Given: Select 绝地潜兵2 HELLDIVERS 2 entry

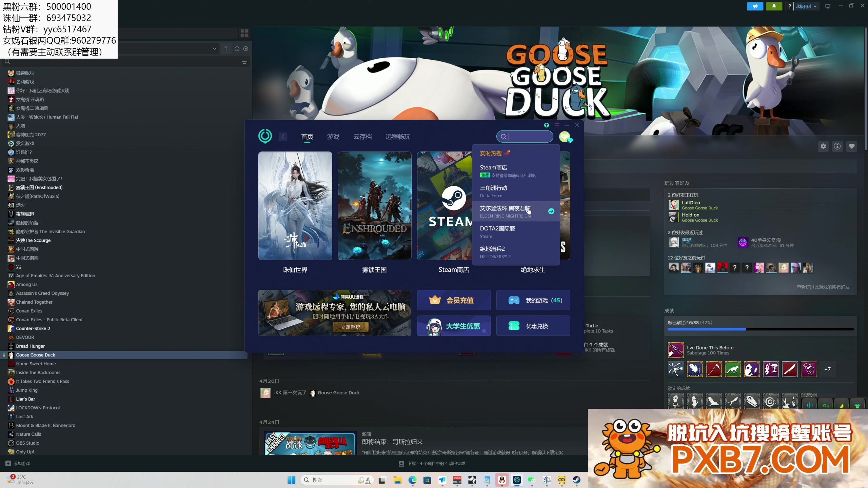Looking at the screenshot, I should [x=516, y=252].
